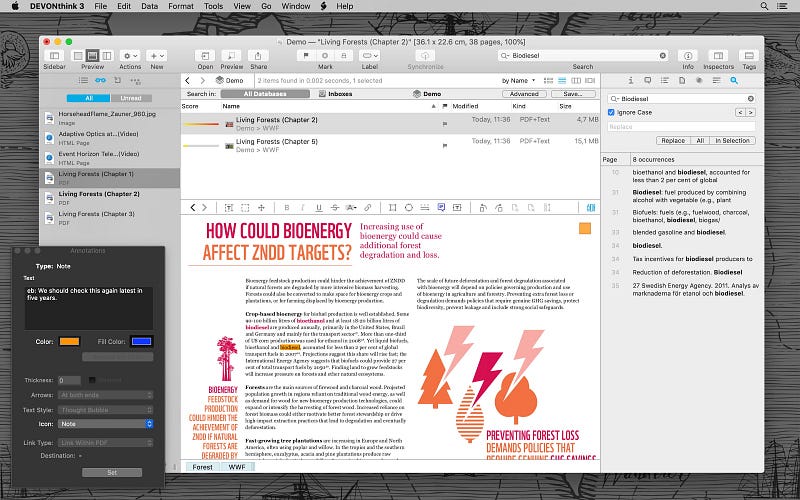Open the Info panel icon

tap(688, 54)
